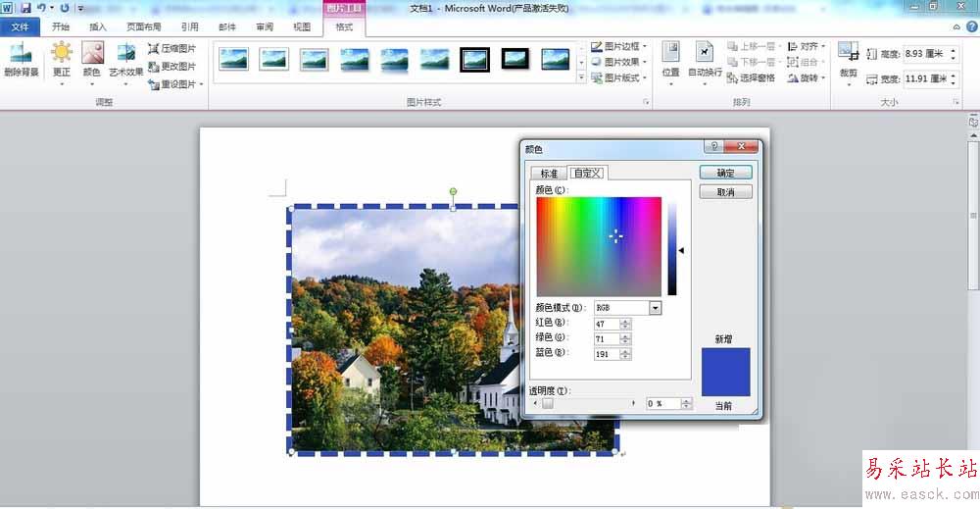980x509 pixels.
Task: Click the transparency percent input field
Action: point(663,404)
